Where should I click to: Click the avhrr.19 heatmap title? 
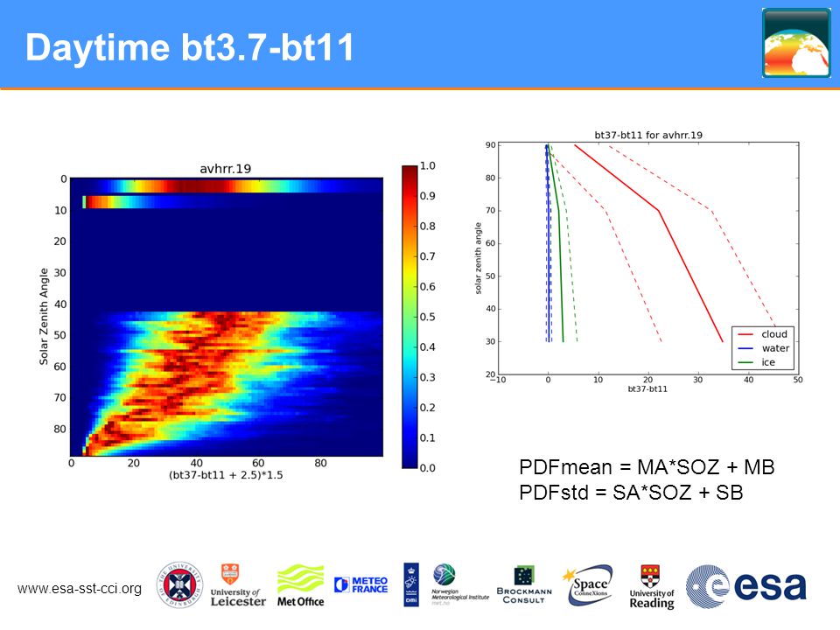pyautogui.click(x=225, y=169)
